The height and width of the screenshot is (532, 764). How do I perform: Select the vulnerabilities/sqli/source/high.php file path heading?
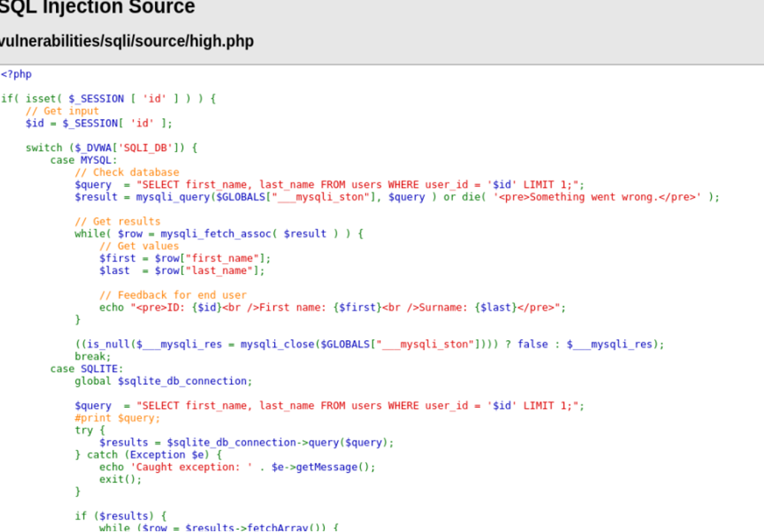126,41
